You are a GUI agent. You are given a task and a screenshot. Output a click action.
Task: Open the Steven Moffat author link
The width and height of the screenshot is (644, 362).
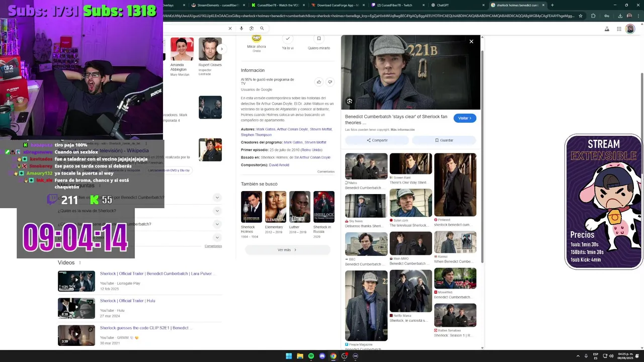tap(320, 129)
